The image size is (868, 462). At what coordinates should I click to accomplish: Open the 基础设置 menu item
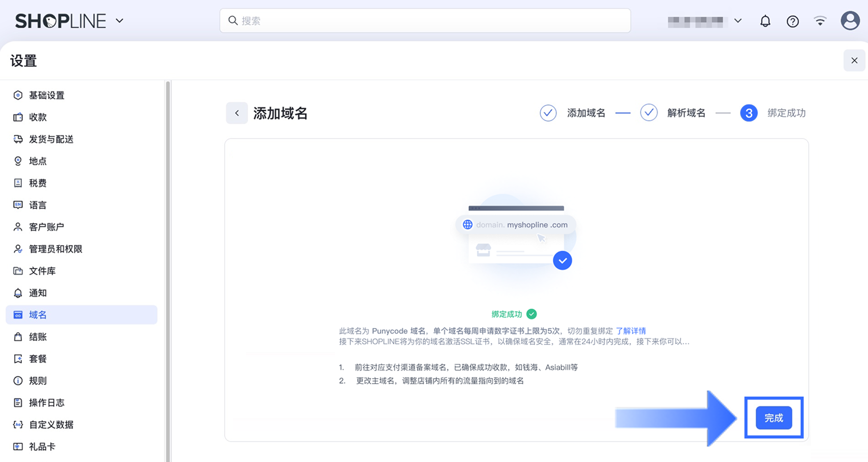[82, 95]
